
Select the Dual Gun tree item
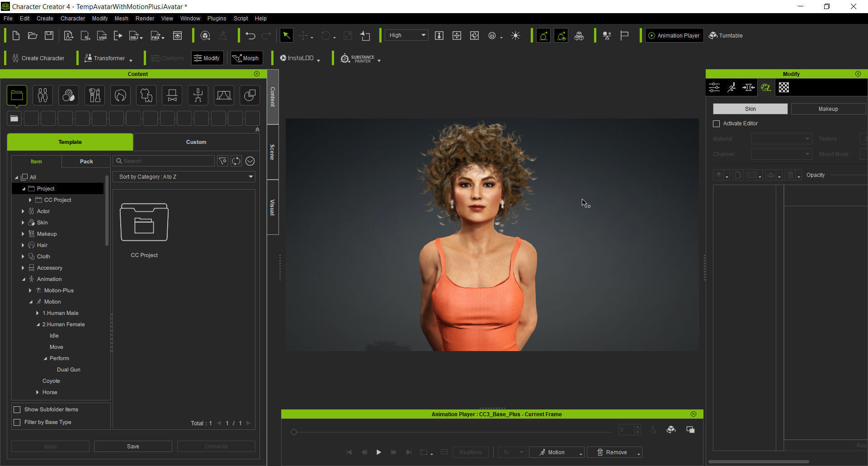(x=69, y=370)
